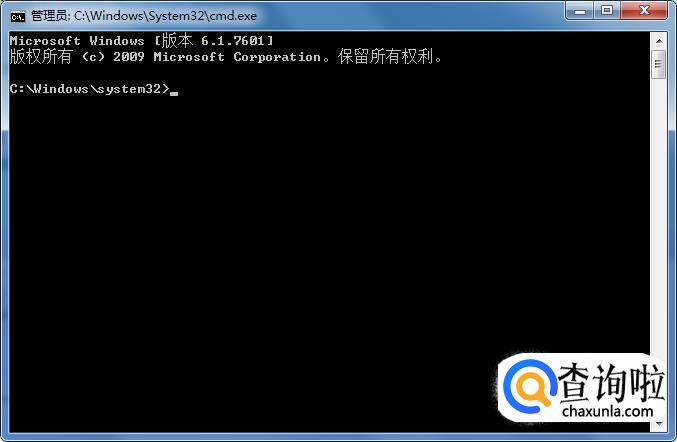Maximize the cmd.exe window
Screen dimensions: 677x442
(607, 10)
